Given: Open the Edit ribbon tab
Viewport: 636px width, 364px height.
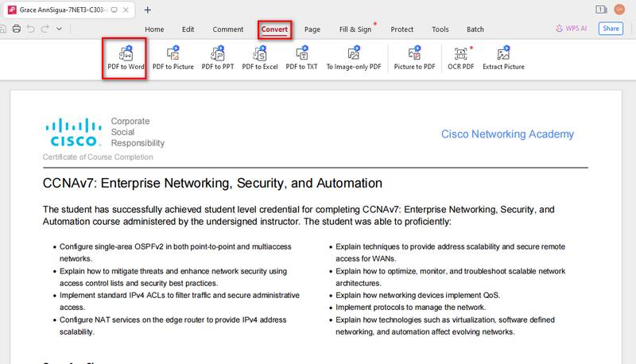Looking at the screenshot, I should click(188, 29).
